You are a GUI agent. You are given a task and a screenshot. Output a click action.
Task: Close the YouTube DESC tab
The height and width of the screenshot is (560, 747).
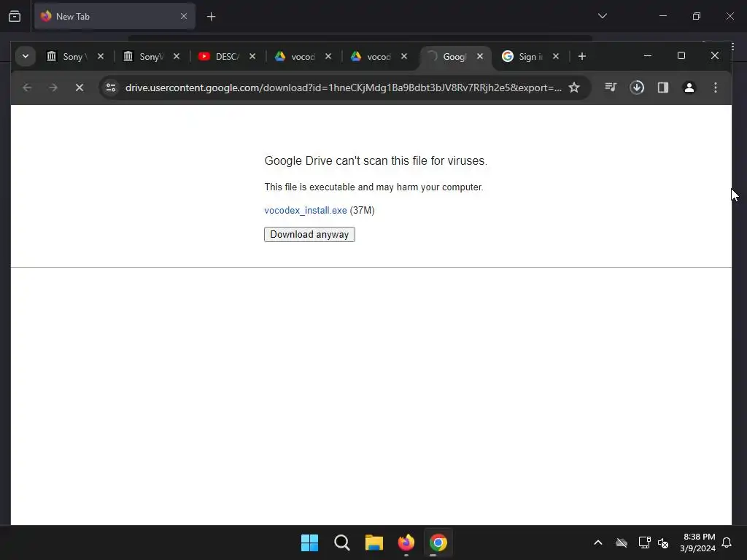click(252, 56)
